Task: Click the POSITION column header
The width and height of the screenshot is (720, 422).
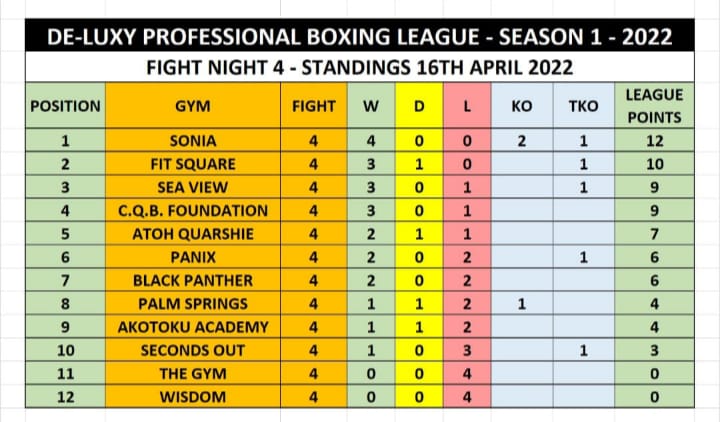Action: [x=66, y=106]
